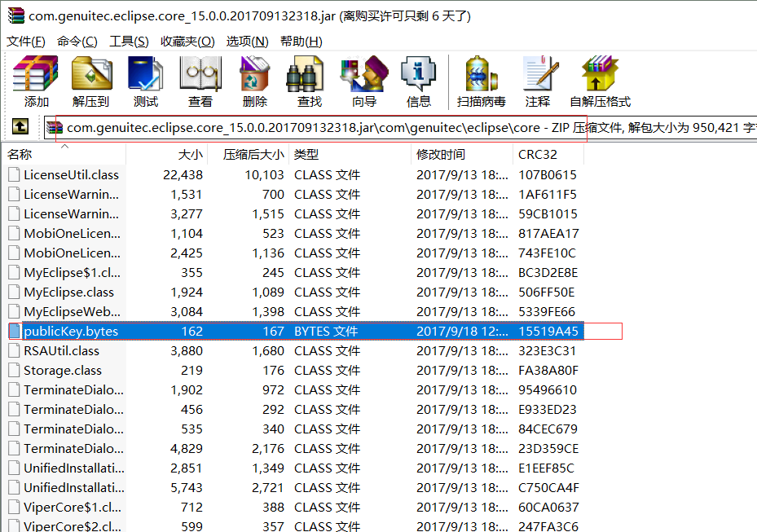Select the LicenseUtil.class file name
The image size is (757, 532).
pyautogui.click(x=72, y=175)
